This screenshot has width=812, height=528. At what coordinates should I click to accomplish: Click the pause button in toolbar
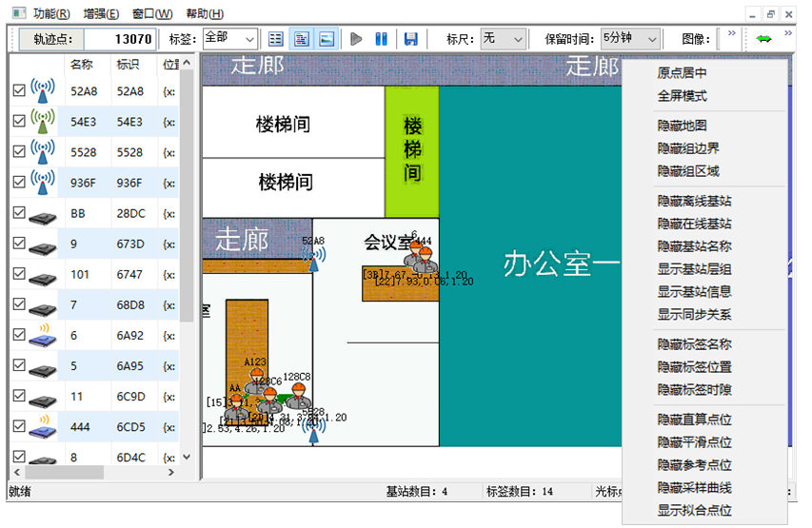coord(381,39)
